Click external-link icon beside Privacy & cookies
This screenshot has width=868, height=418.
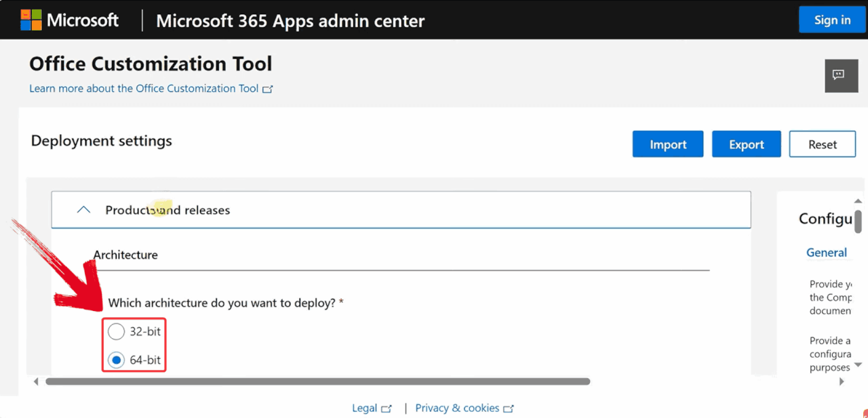[x=509, y=409]
